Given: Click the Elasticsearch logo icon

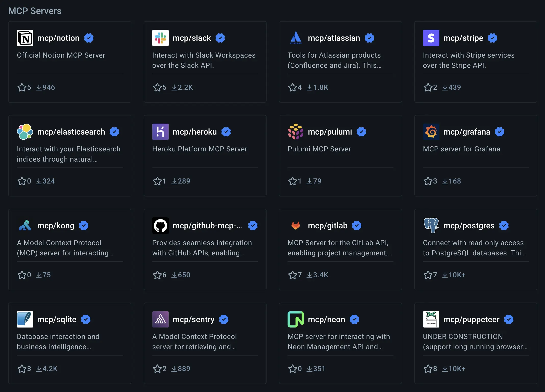Looking at the screenshot, I should (x=25, y=132).
